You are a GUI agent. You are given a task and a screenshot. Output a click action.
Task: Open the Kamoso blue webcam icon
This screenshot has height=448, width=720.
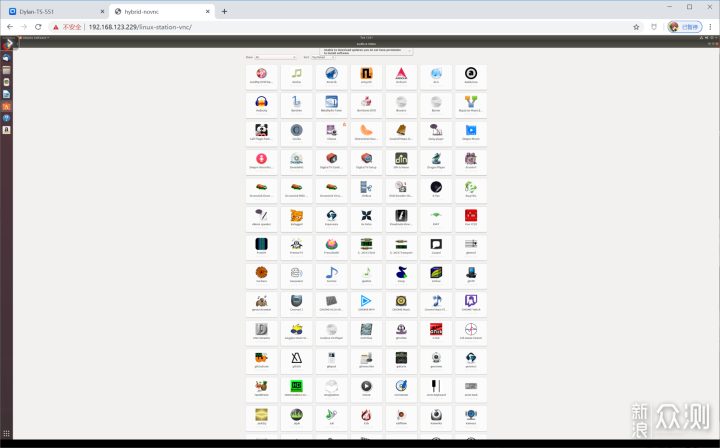[471, 418]
